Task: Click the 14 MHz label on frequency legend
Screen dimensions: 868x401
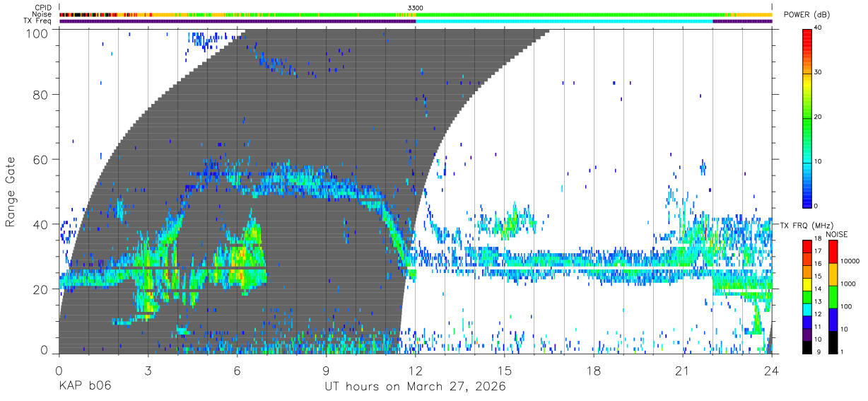Action: tap(819, 289)
